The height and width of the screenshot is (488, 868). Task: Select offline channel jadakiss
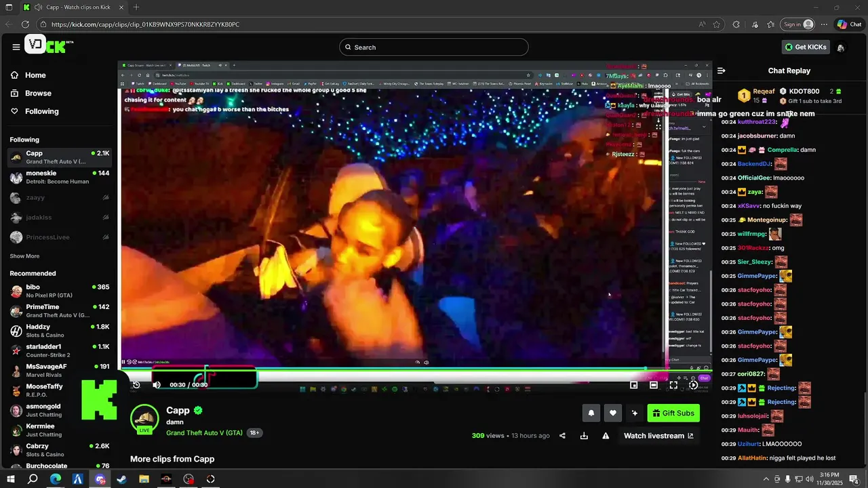(60, 218)
